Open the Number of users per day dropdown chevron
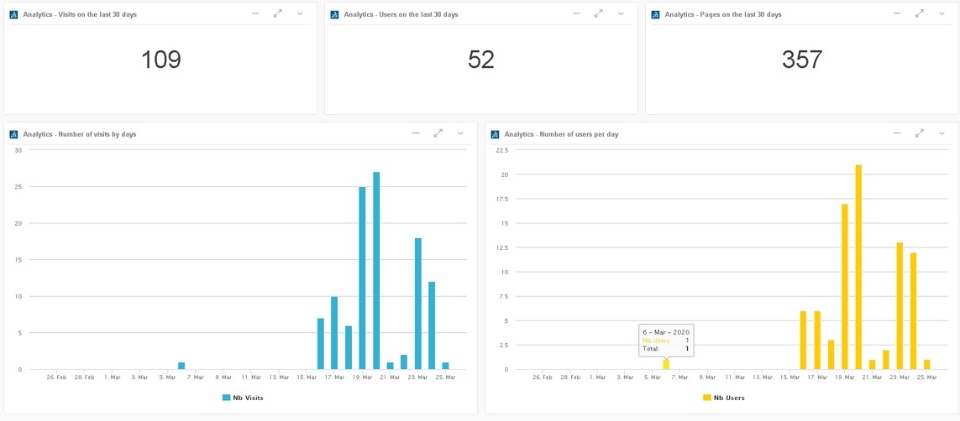 [941, 133]
